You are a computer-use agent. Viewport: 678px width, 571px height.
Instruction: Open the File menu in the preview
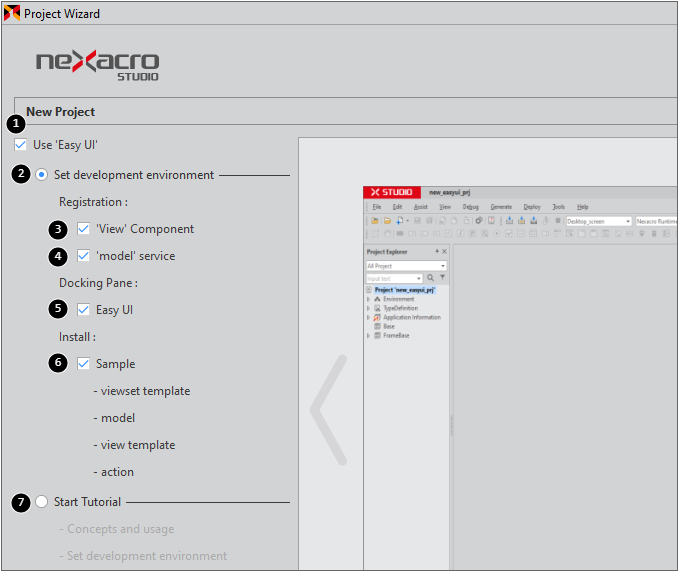click(x=377, y=207)
